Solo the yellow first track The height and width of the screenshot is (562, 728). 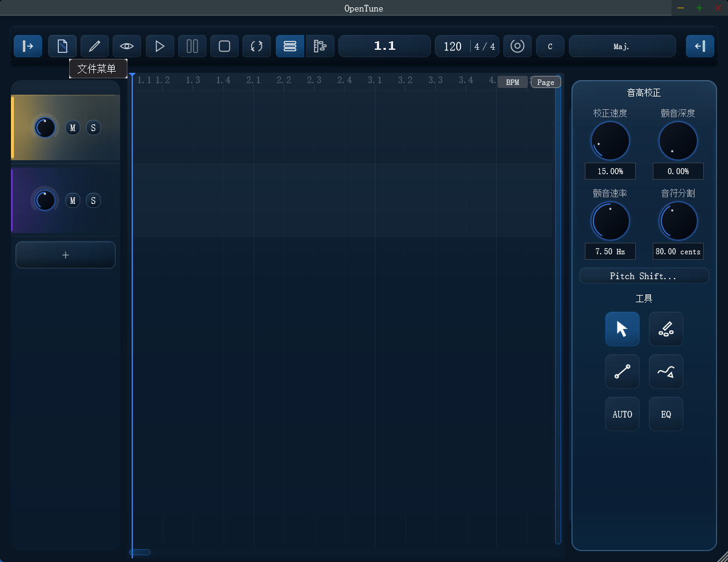93,127
